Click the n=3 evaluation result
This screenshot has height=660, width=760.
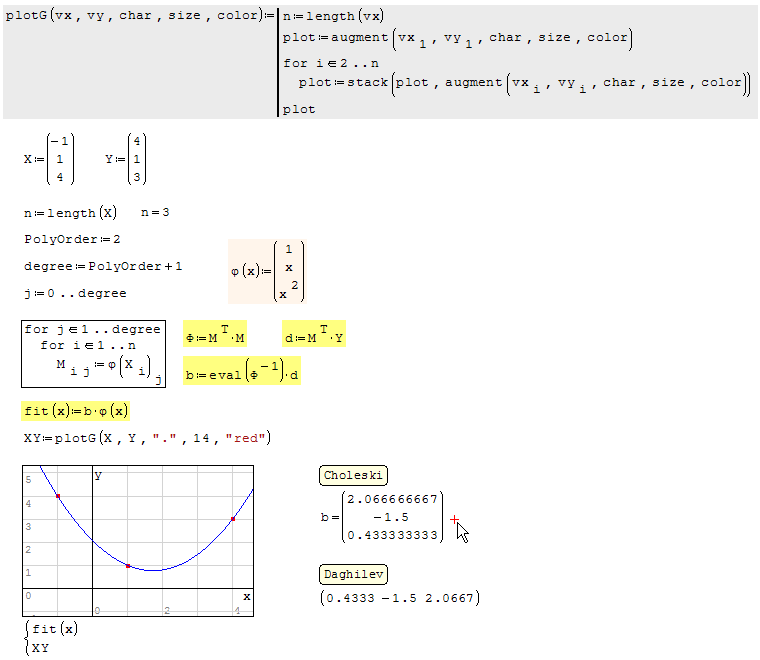point(158,213)
